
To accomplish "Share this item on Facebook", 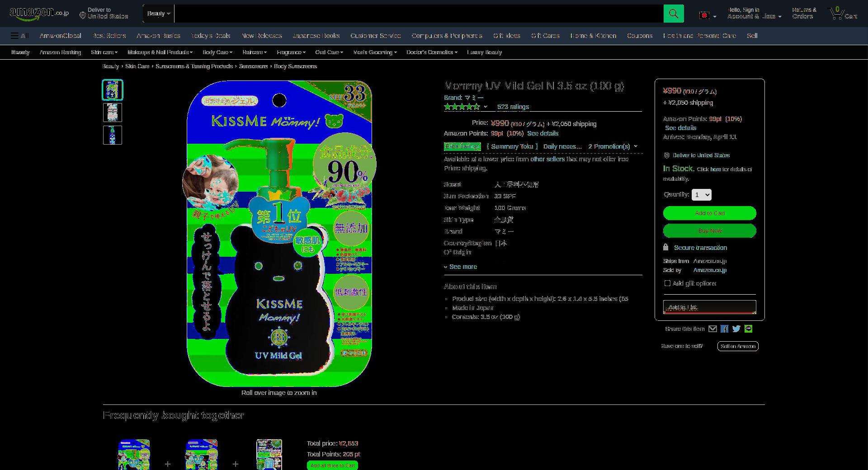I will point(724,329).
